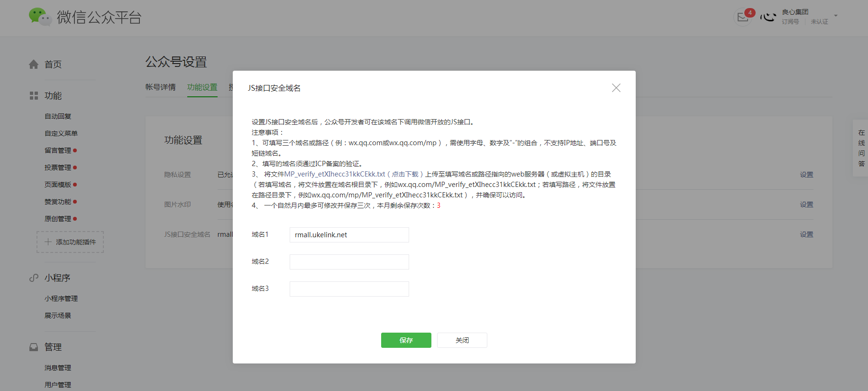Click the 未认证 status text
Viewport: 868px width, 391px height.
click(x=819, y=22)
